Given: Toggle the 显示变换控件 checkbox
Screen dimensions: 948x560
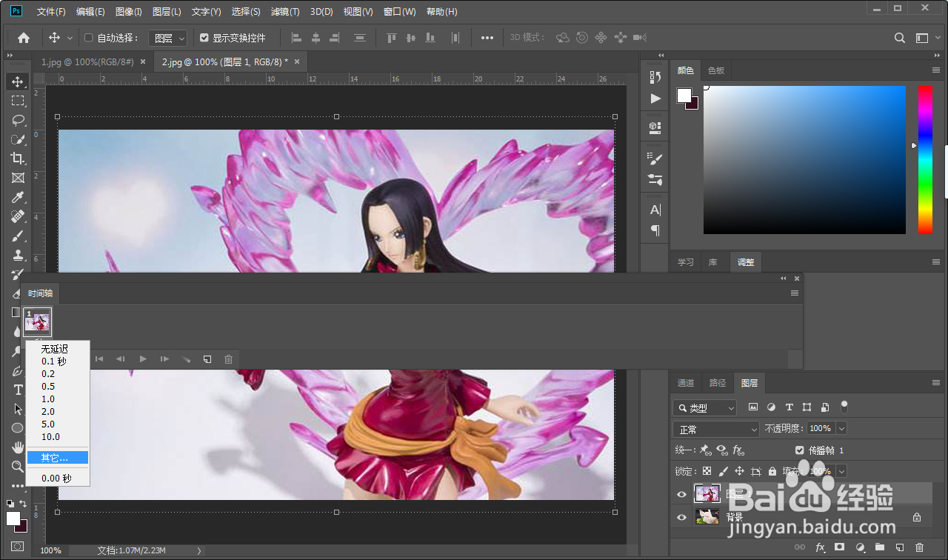Looking at the screenshot, I should pyautogui.click(x=204, y=38).
